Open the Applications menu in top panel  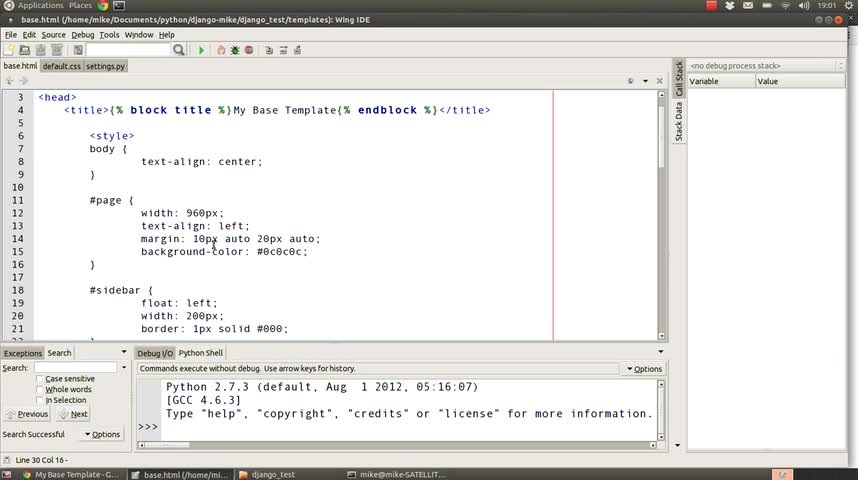[x=40, y=5]
